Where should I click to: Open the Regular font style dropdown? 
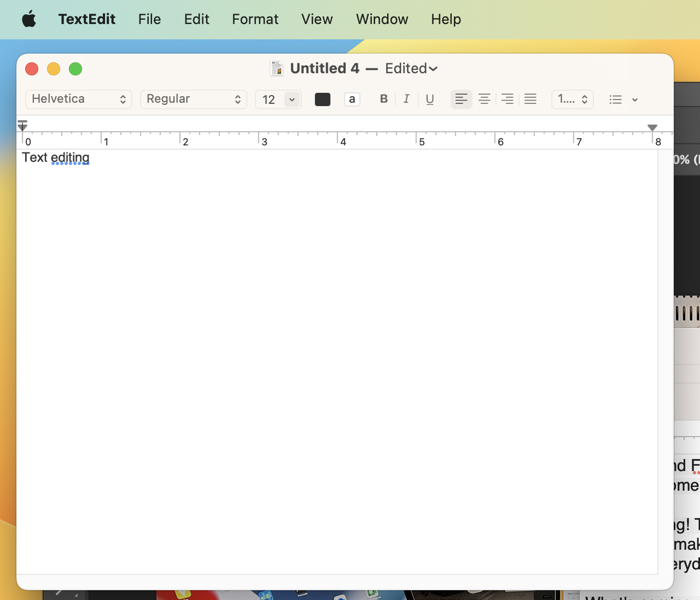(193, 99)
